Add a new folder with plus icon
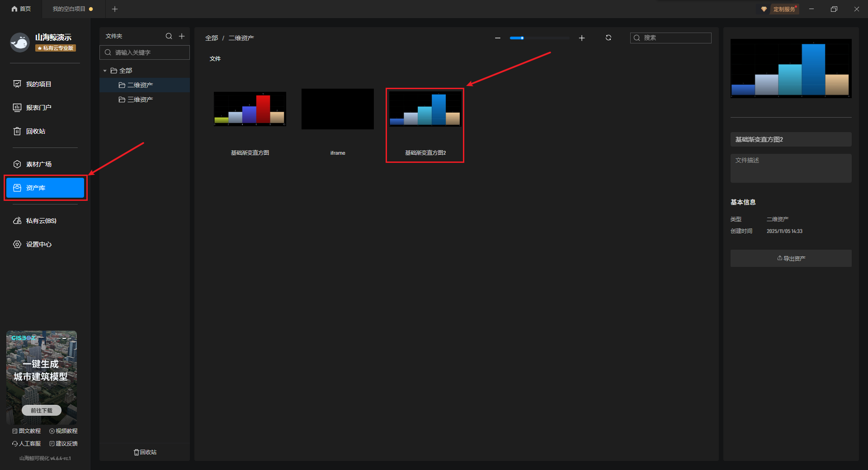Image resolution: width=868 pixels, height=470 pixels. click(x=182, y=36)
